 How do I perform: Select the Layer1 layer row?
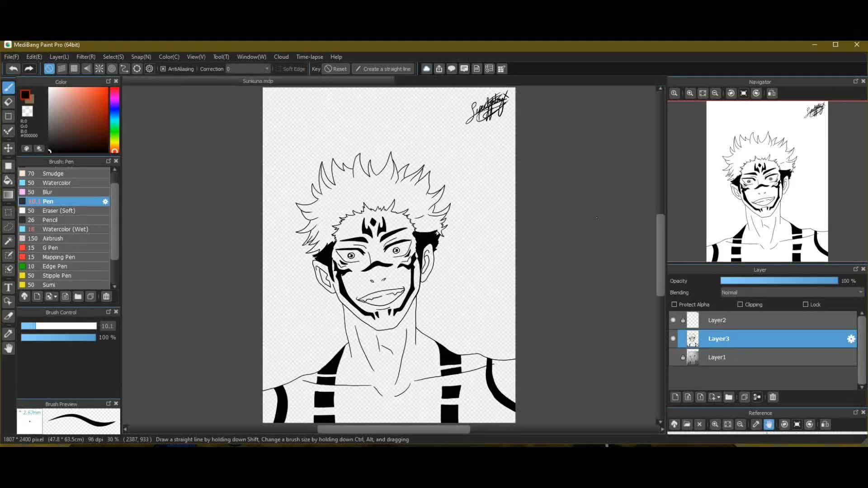point(763,357)
